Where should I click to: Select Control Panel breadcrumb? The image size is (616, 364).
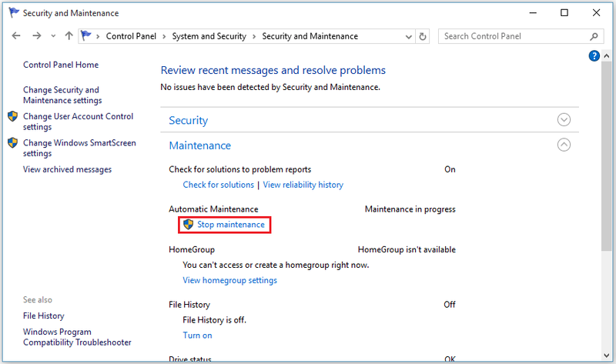click(131, 36)
